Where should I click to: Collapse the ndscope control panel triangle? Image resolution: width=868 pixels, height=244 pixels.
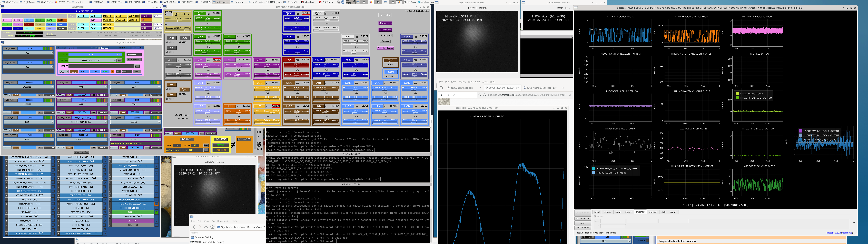click(x=854, y=223)
